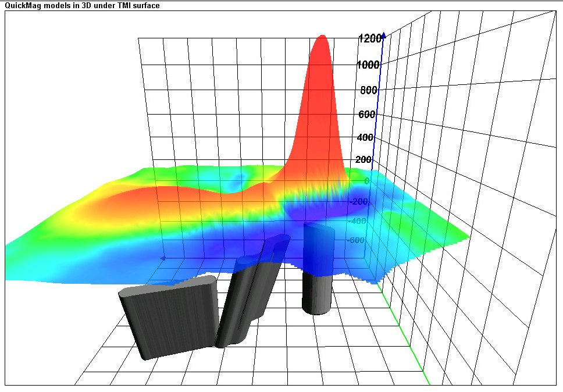Screen dimensions: 563x392
Task: Click the blue vertical axis arrowhead
Action: [383, 35]
